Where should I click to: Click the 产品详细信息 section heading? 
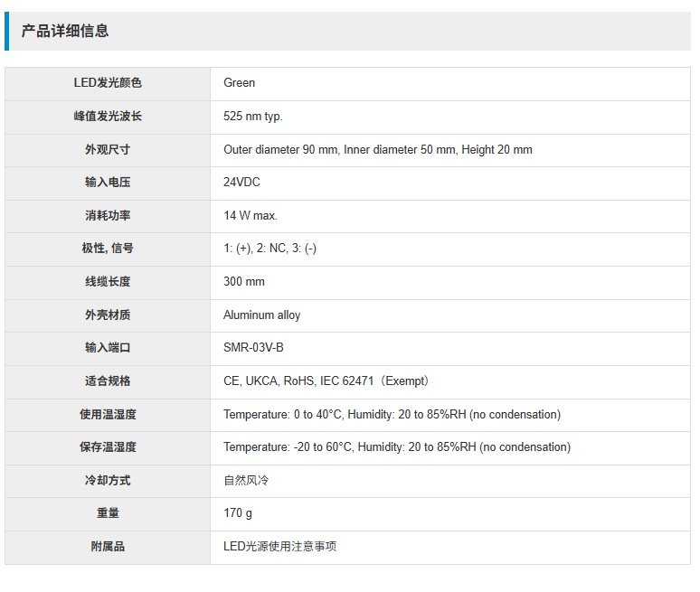click(x=65, y=32)
